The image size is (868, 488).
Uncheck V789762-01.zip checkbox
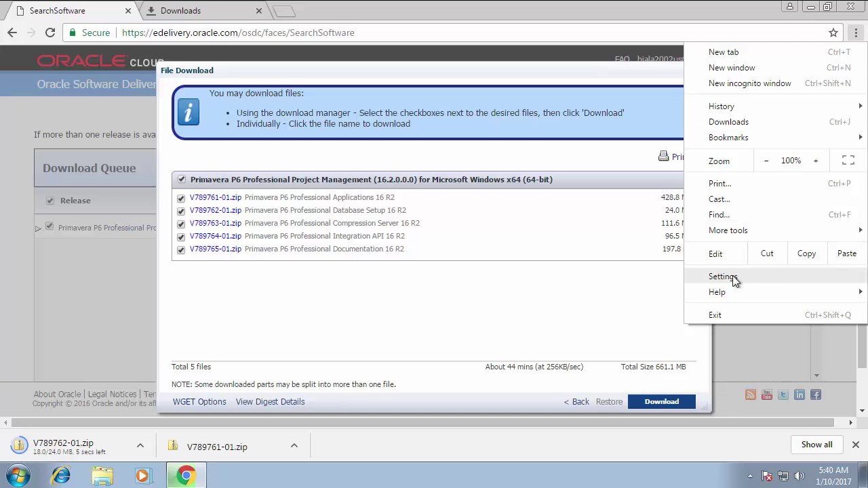click(181, 211)
